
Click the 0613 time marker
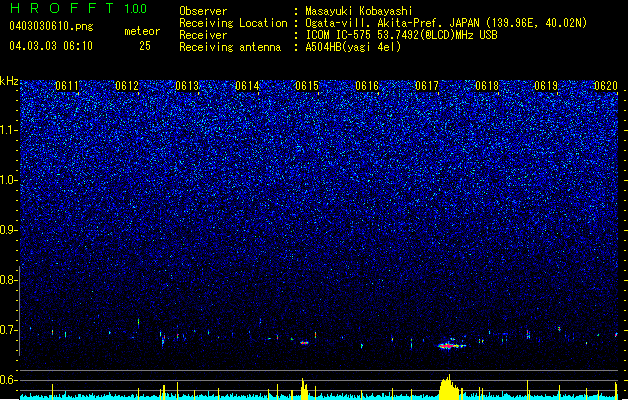(x=187, y=86)
